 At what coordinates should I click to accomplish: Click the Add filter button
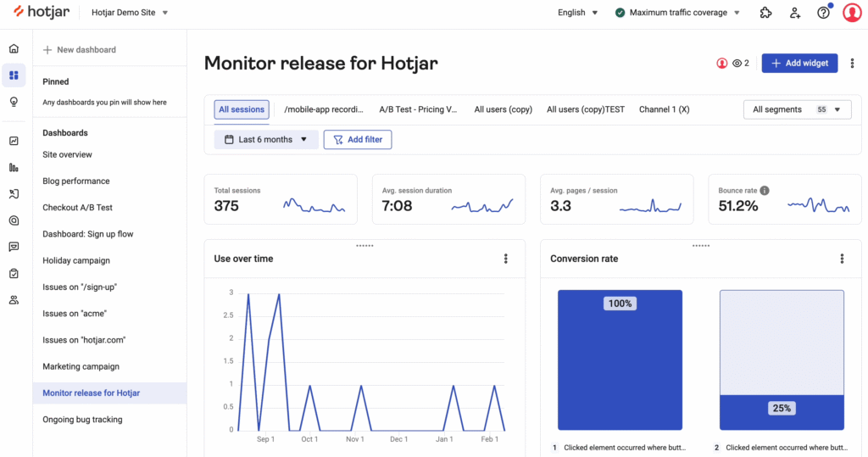358,140
